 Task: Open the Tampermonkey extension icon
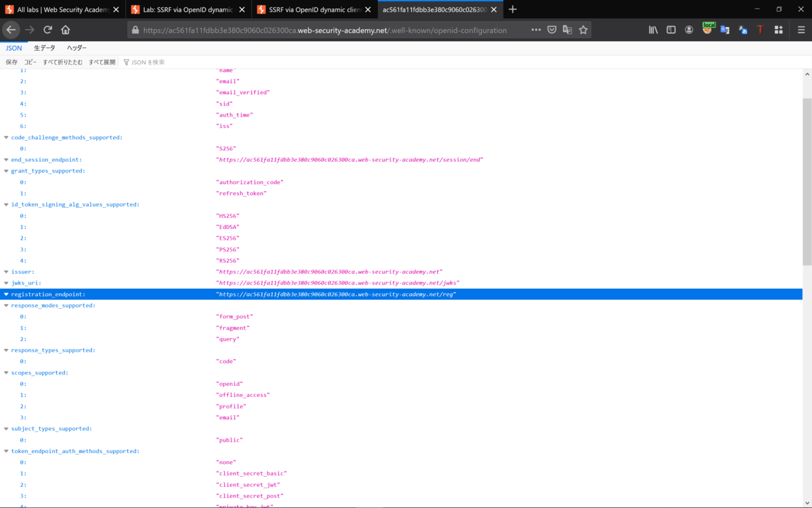pos(760,29)
